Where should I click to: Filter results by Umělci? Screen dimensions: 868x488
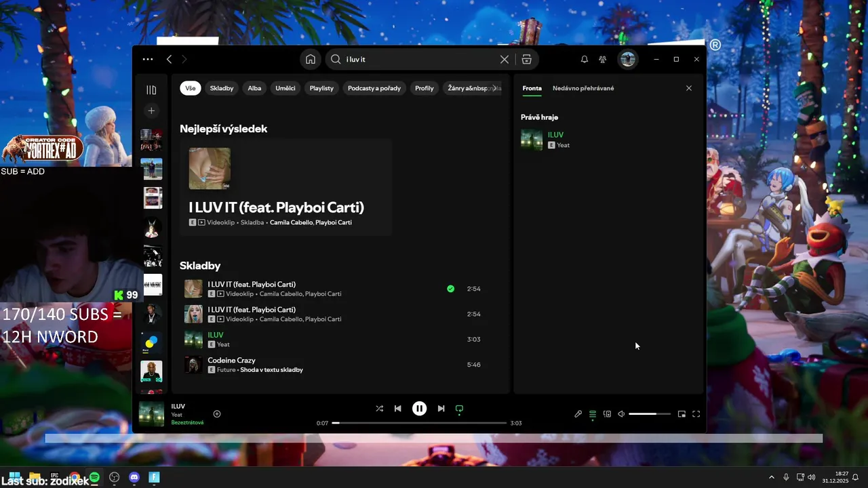285,88
